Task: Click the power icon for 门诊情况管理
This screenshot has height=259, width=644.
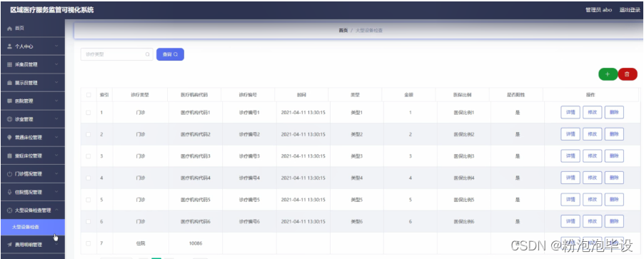Action: [x=10, y=174]
